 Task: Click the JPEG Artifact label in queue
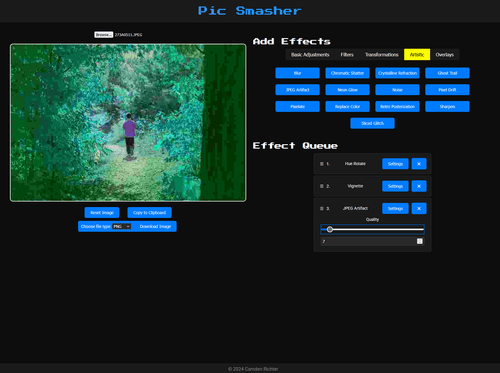355,208
